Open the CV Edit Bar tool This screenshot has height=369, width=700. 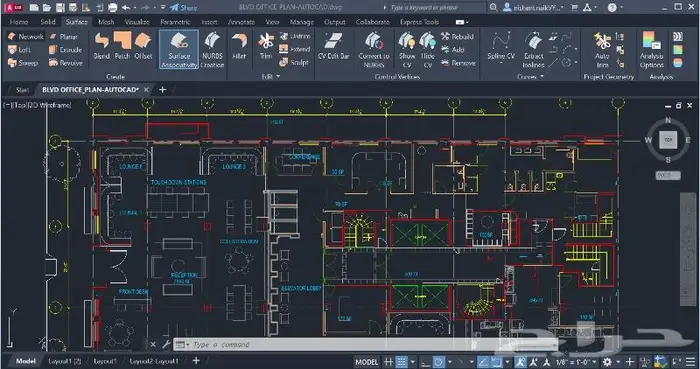click(x=333, y=46)
